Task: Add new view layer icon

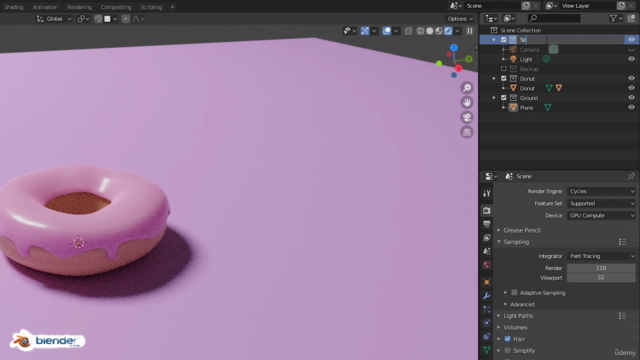Action: click(621, 6)
